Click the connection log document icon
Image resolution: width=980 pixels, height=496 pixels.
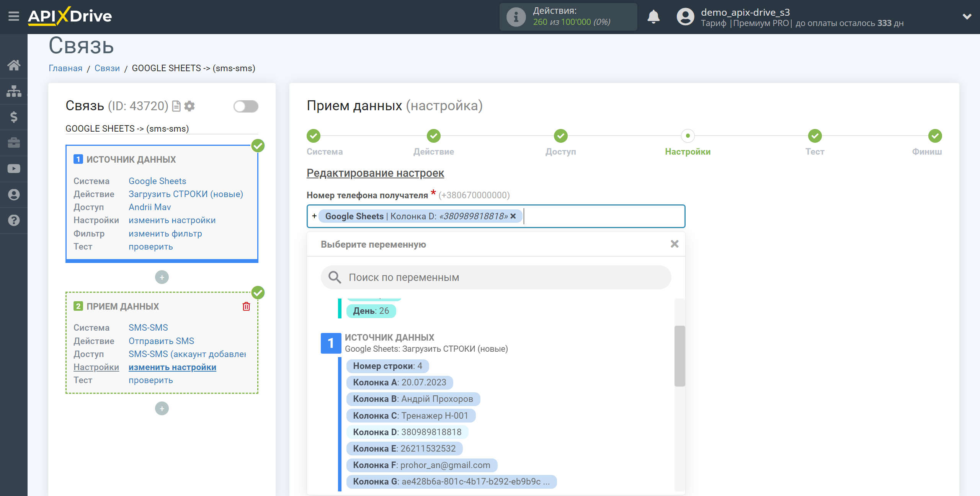click(176, 106)
